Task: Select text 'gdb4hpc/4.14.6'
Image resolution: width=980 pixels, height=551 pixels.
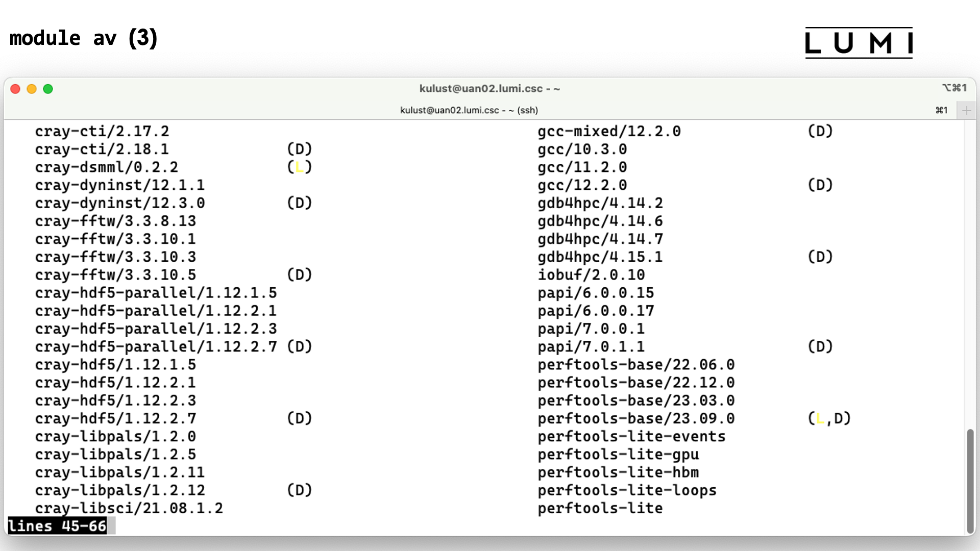Action: click(x=600, y=221)
